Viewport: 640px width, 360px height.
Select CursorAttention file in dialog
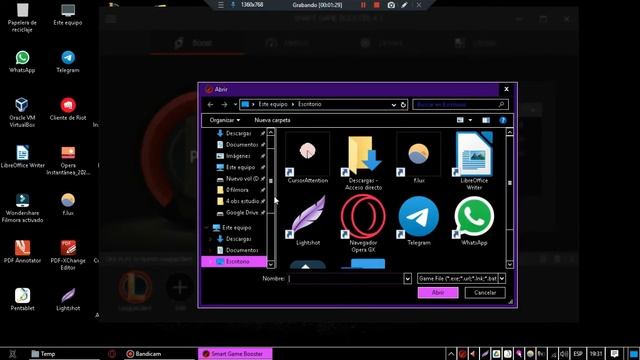point(308,158)
